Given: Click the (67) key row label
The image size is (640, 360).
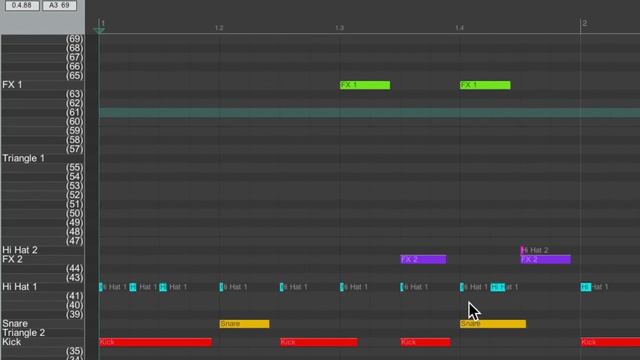Looking at the screenshot, I should [x=75, y=57].
